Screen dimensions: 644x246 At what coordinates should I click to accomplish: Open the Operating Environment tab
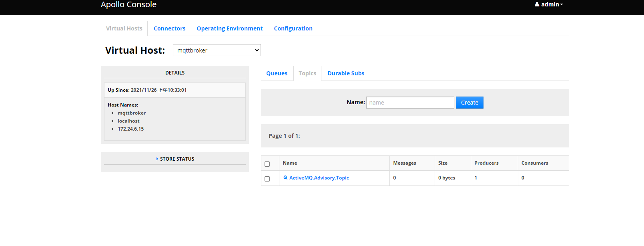click(x=229, y=28)
